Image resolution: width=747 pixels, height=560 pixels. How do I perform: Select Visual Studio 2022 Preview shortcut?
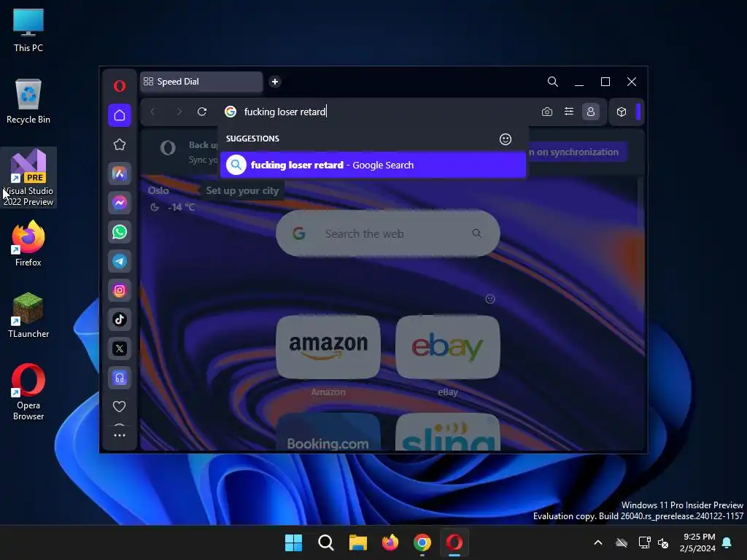point(28,178)
